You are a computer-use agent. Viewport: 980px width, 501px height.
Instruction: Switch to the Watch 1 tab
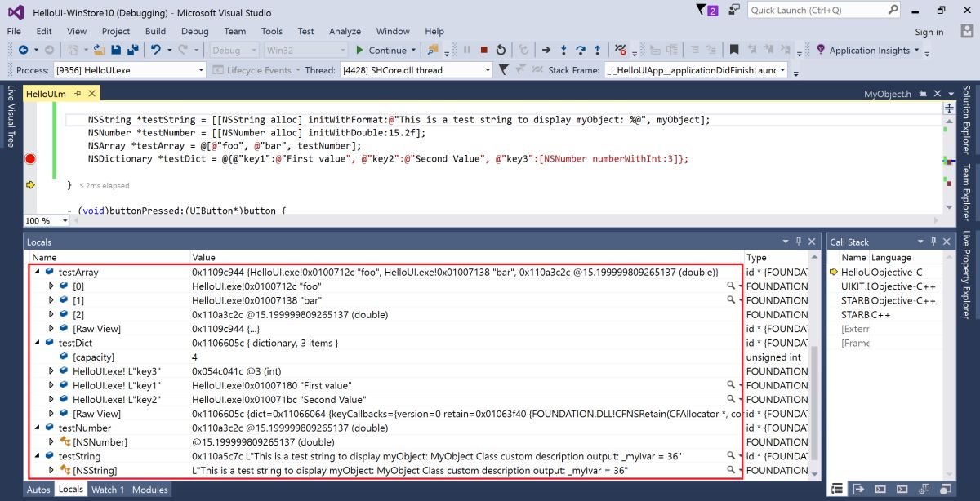[108, 490]
